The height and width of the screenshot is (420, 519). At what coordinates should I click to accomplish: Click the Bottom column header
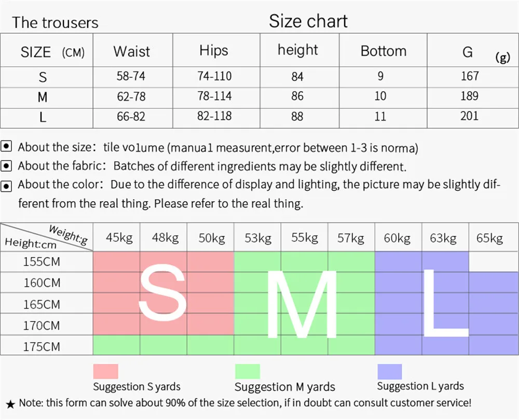tap(383, 51)
